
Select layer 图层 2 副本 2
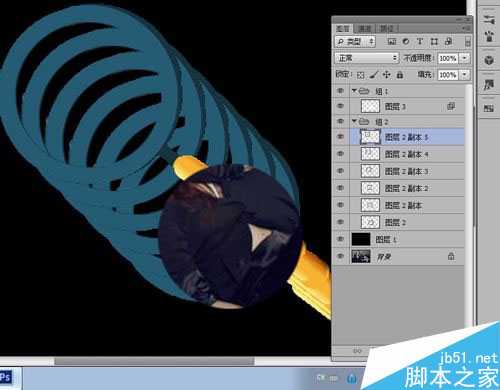pyautogui.click(x=407, y=188)
